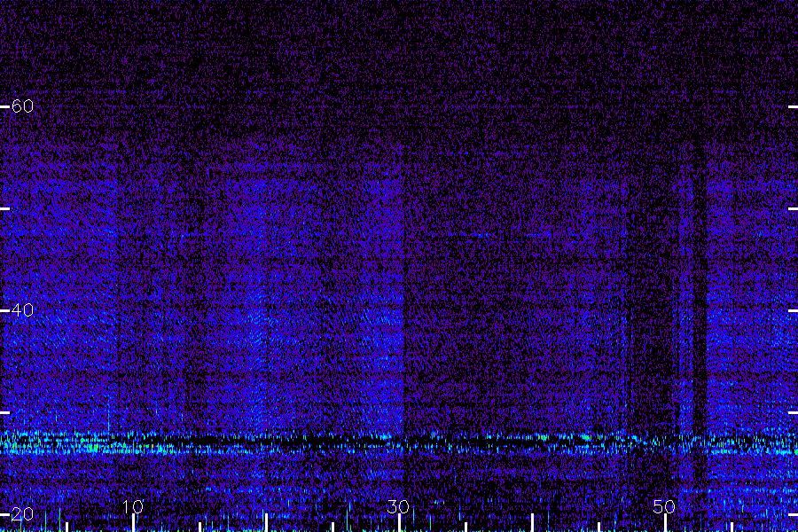Click the 10 label on the time axis
This screenshot has width=798, height=532.
click(x=132, y=507)
